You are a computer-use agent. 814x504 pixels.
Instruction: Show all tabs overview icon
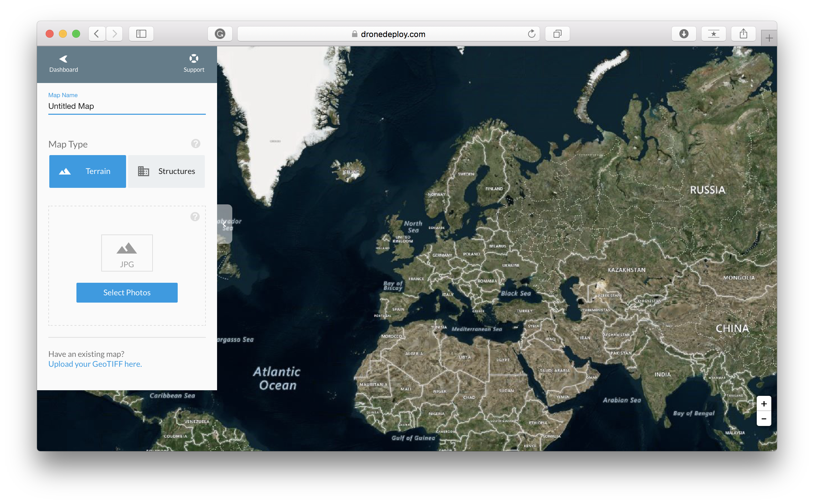[557, 34]
